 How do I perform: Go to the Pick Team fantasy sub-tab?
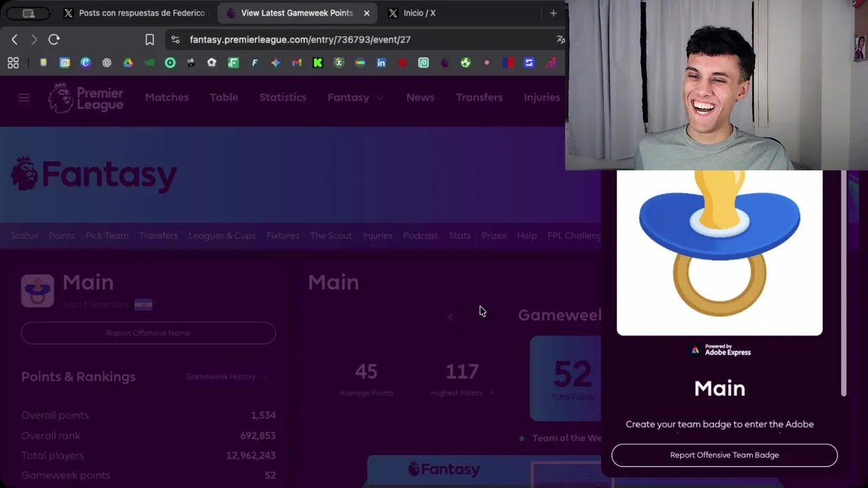coord(107,236)
